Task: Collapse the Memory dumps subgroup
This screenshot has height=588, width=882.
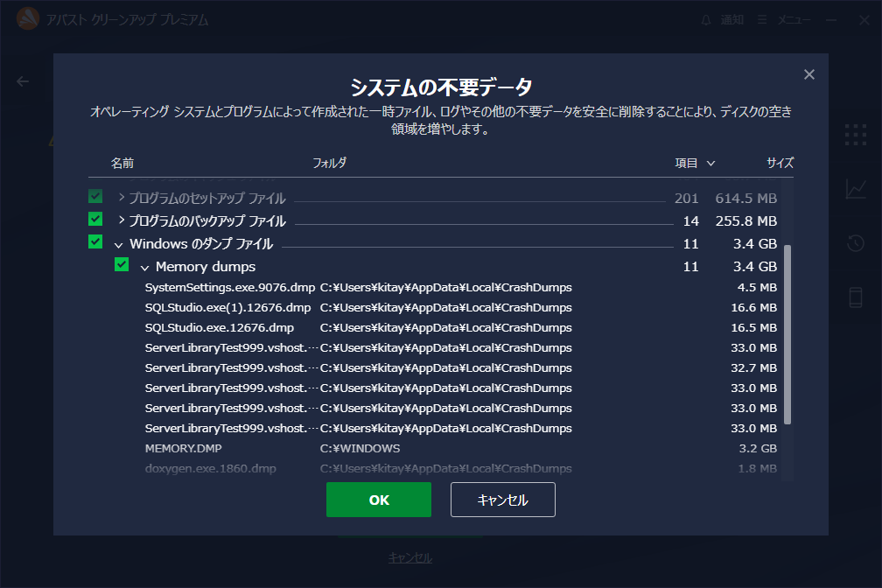Action: (144, 268)
